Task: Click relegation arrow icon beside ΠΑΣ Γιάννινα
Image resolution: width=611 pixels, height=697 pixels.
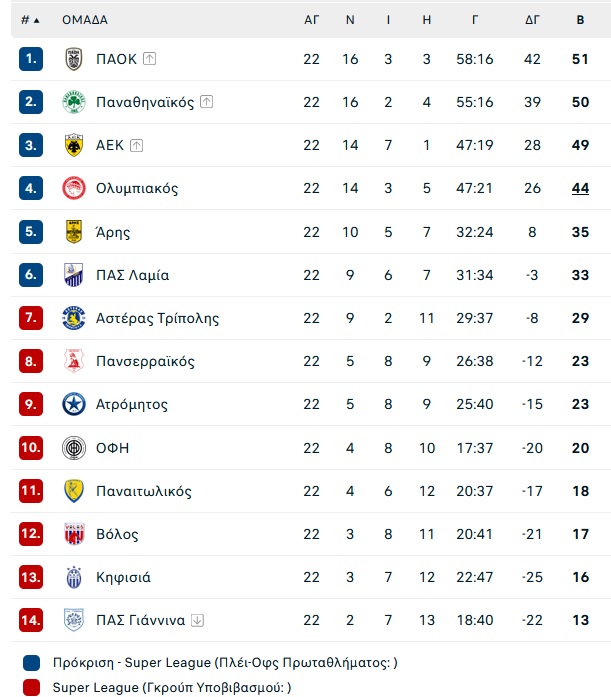Action: pos(197,620)
